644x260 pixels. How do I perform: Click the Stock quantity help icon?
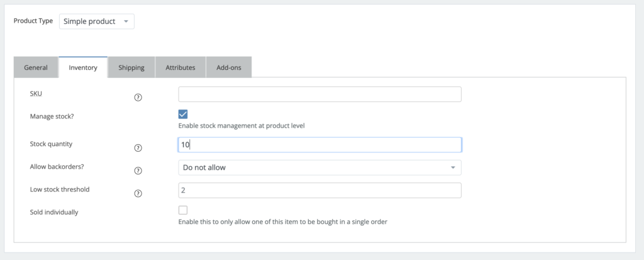[138, 148]
